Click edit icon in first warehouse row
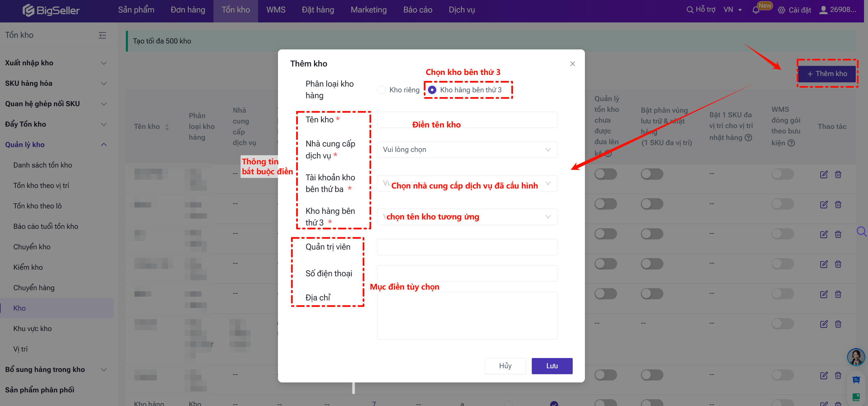Image resolution: width=868 pixels, height=406 pixels. pyautogui.click(x=824, y=174)
